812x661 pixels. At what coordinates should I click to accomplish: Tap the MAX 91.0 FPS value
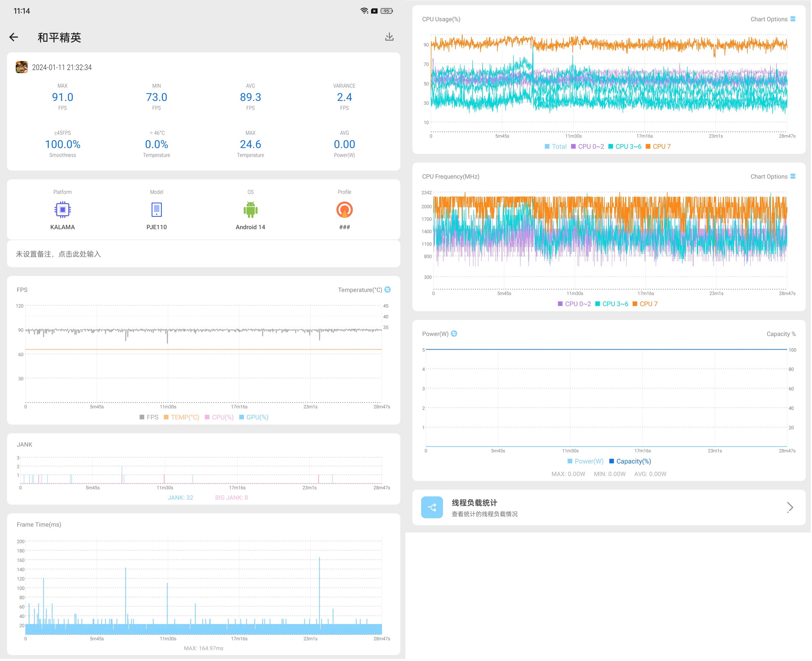[63, 97]
